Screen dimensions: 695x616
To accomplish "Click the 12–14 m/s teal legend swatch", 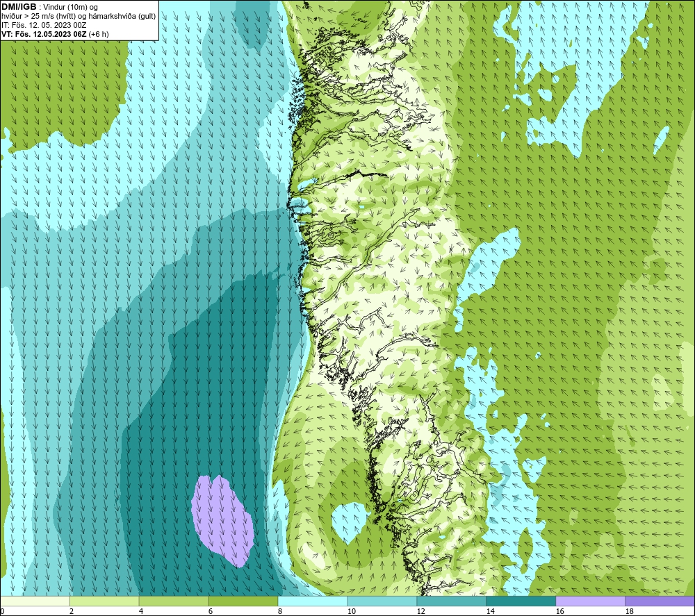I will 451,601.
